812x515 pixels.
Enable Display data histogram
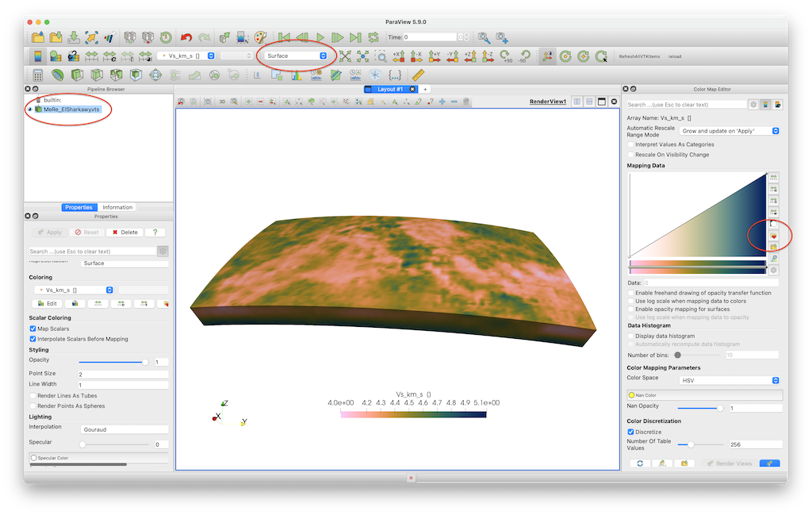point(631,336)
